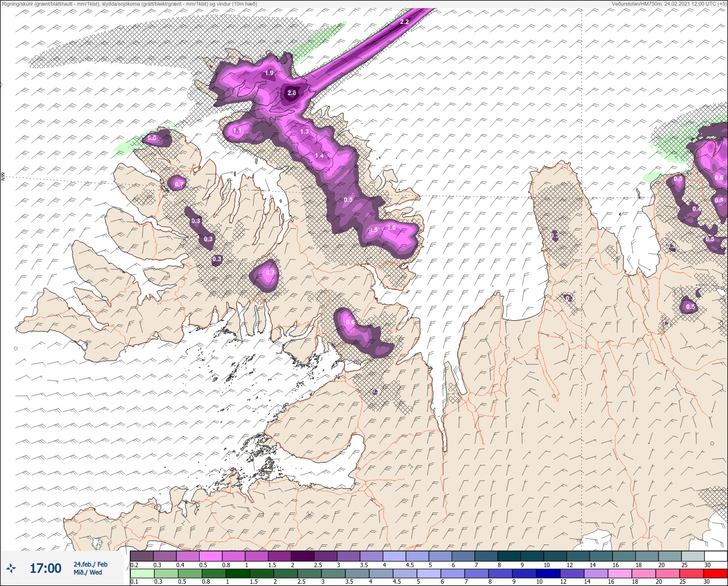This screenshot has height=586, width=728.
Task: Select the light grey 25 swatch in top row
Action: 693,556
